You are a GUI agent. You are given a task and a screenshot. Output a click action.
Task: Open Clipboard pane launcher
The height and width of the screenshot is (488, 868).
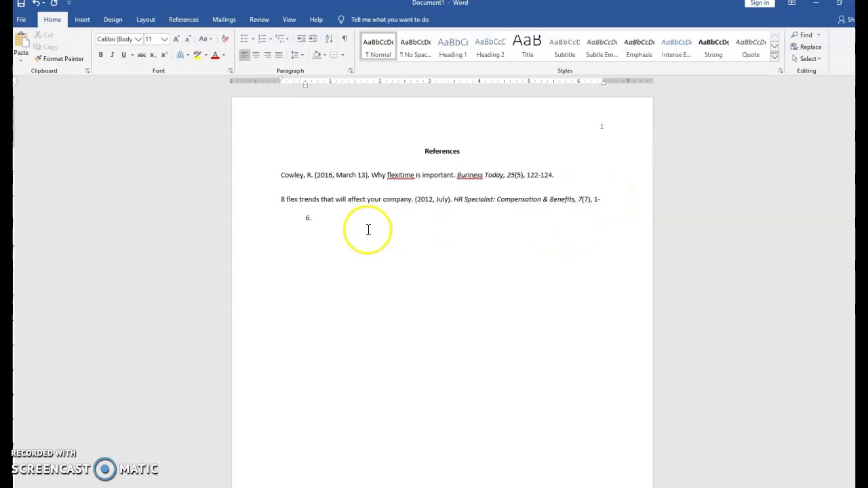87,70
